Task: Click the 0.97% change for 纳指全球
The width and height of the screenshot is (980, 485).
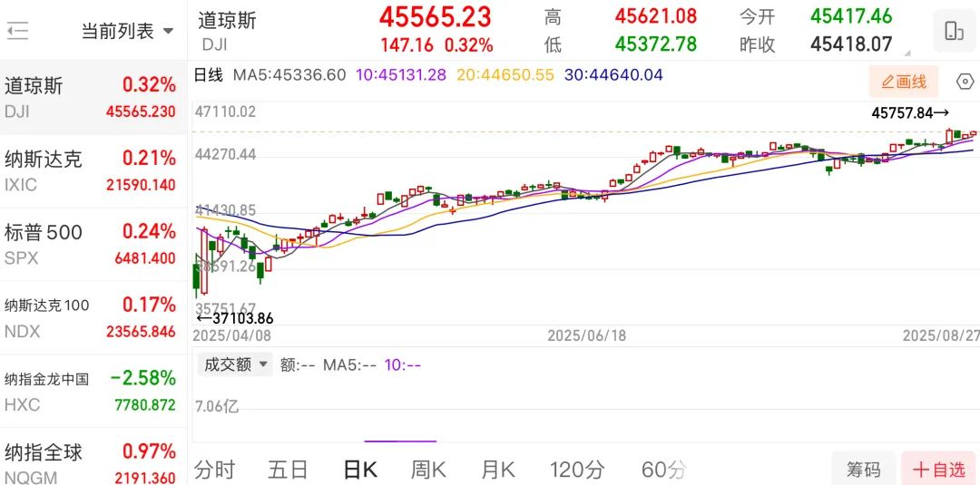Action: 149,451
